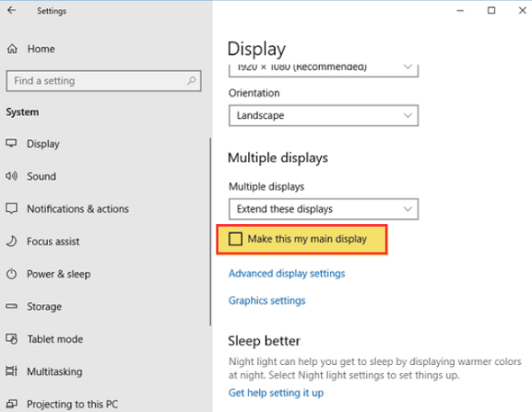Click the Sound speaker icon

[x=12, y=176]
